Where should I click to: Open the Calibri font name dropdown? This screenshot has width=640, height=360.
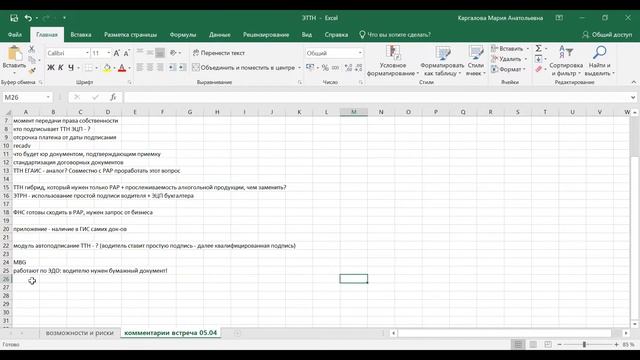pyautogui.click(x=87, y=53)
